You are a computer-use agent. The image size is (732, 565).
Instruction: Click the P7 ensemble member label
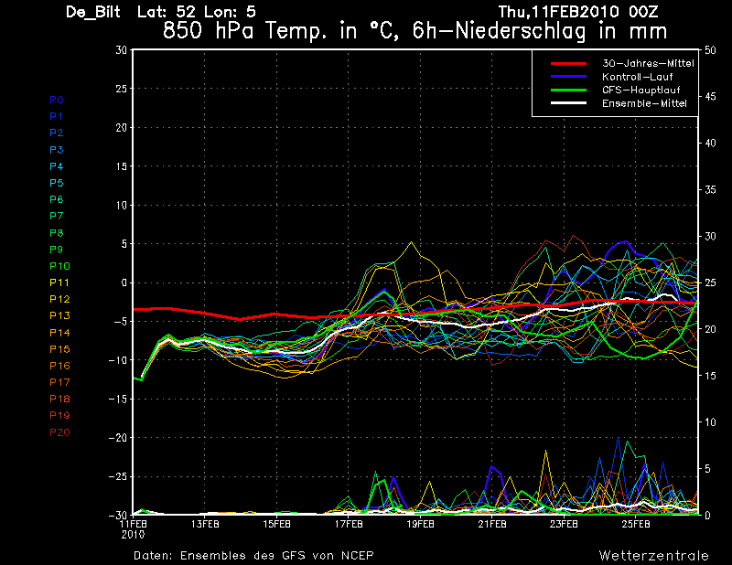point(56,216)
